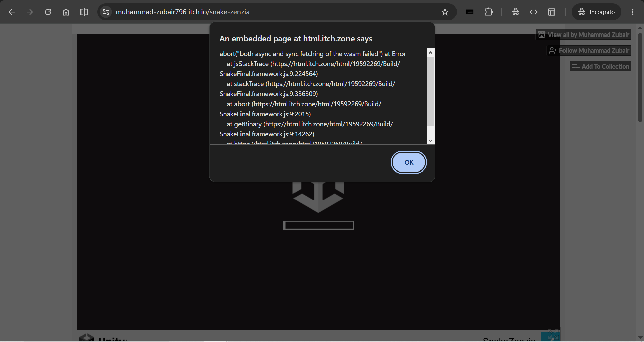Click the dialog scrollbar thumb
Viewport: 644px width, 342px height.
[x=431, y=91]
